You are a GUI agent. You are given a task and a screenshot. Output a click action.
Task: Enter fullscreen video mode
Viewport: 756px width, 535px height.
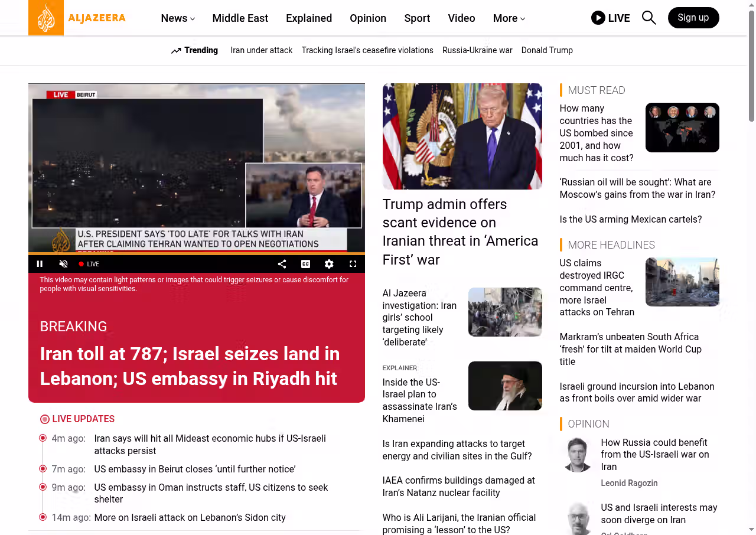point(353,264)
